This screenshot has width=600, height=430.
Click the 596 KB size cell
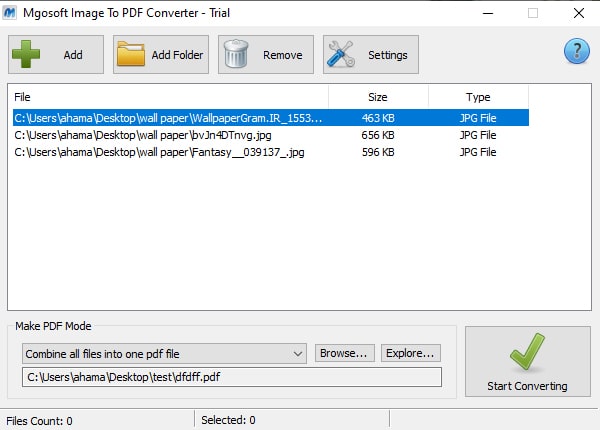point(378,152)
